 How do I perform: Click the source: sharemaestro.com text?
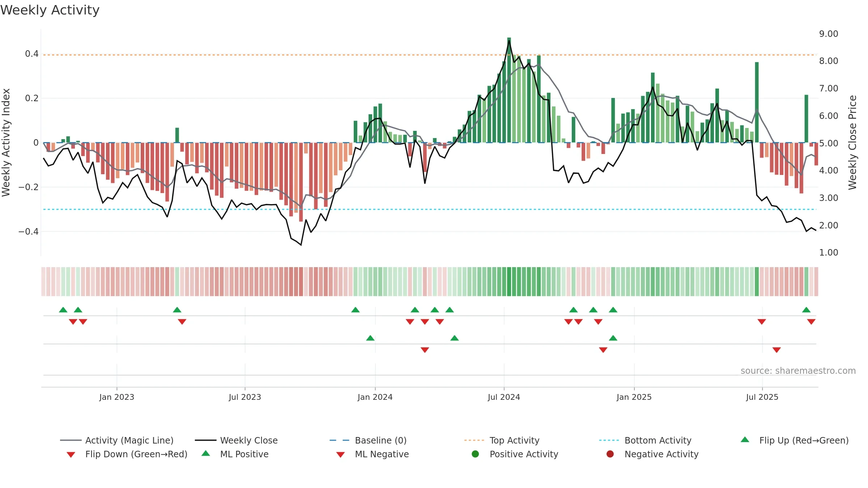pyautogui.click(x=798, y=371)
